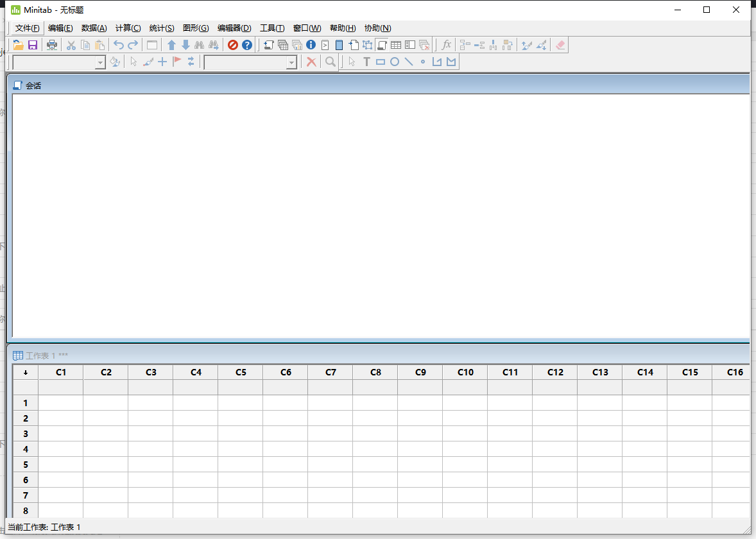
Task: Select the C13 column header
Action: click(x=600, y=372)
